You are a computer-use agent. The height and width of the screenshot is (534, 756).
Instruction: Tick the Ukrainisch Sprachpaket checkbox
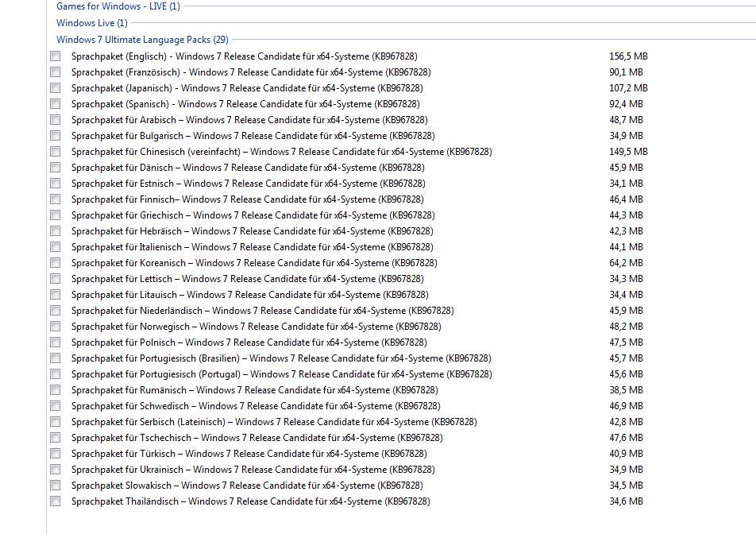pos(56,470)
